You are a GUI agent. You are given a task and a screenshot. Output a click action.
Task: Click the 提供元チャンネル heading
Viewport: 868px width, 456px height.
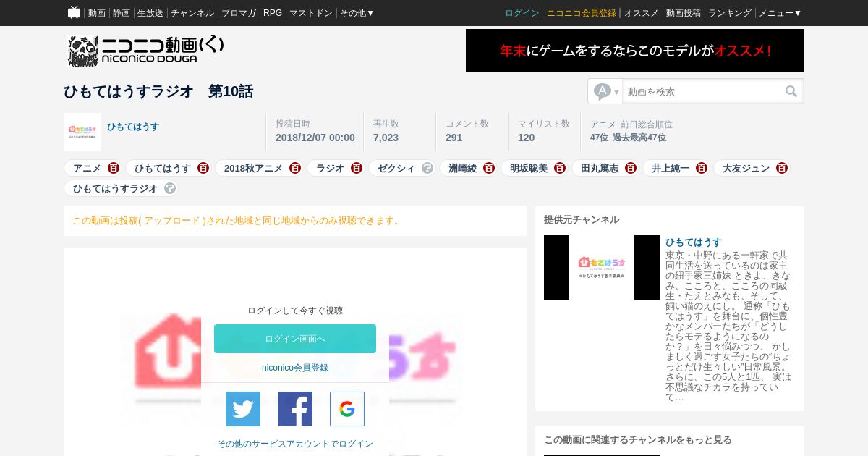(x=582, y=219)
